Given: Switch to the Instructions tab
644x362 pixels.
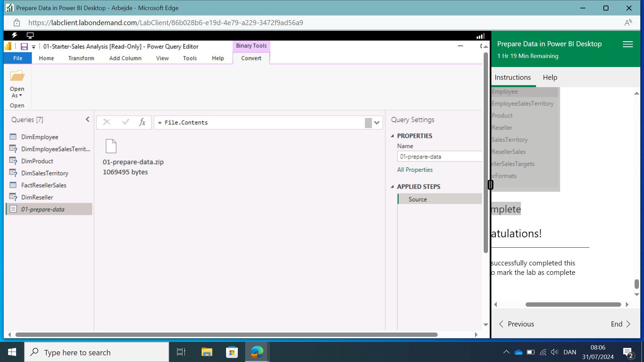Looking at the screenshot, I should pos(513,77).
